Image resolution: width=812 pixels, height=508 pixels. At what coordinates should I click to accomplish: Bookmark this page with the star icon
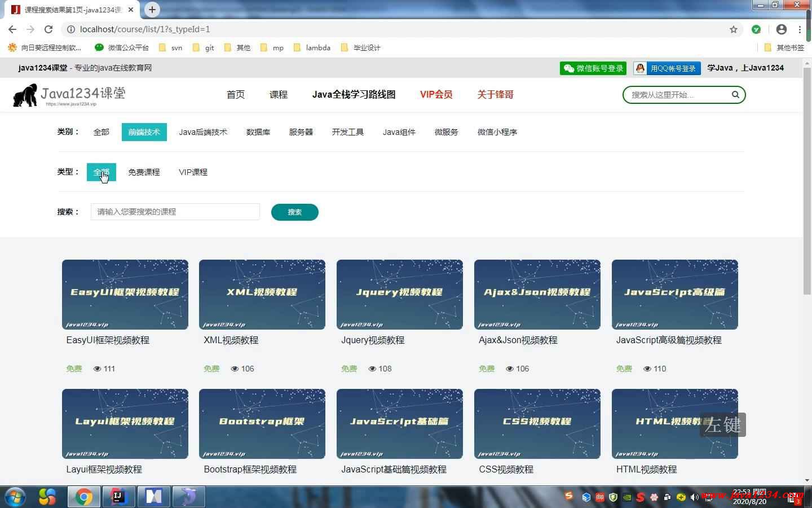pos(734,29)
